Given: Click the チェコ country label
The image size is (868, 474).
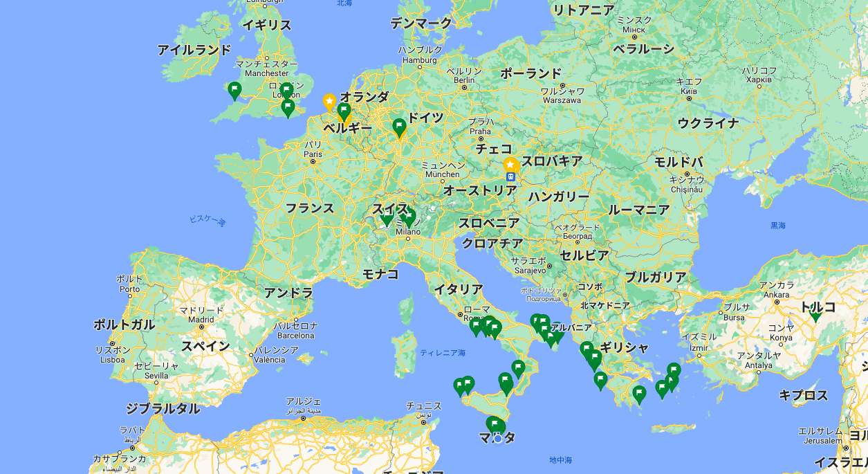Looking at the screenshot, I should coord(494,149).
